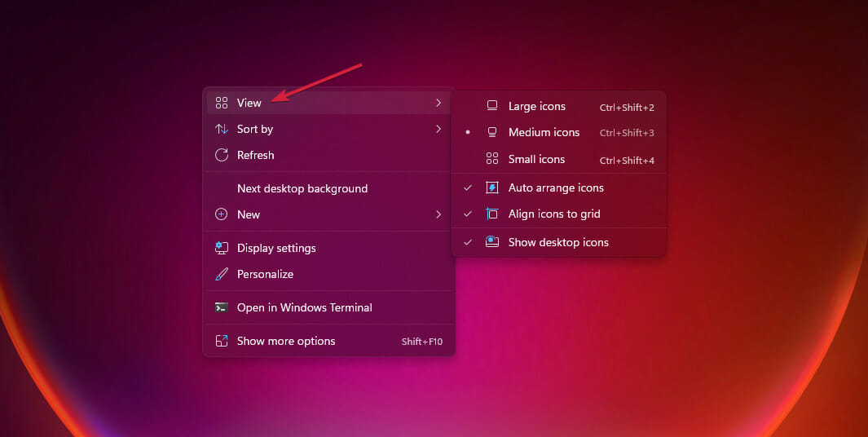Select the Refresh menu entry

329,155
